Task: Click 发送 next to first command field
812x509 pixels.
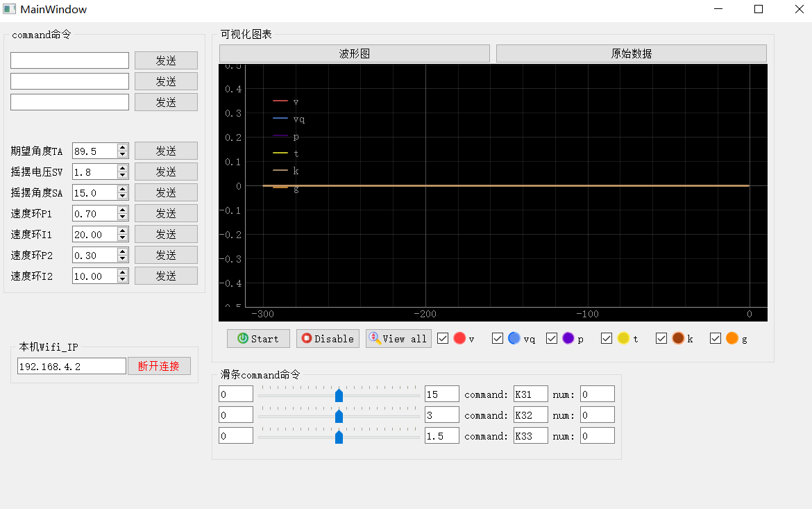Action: [x=167, y=60]
